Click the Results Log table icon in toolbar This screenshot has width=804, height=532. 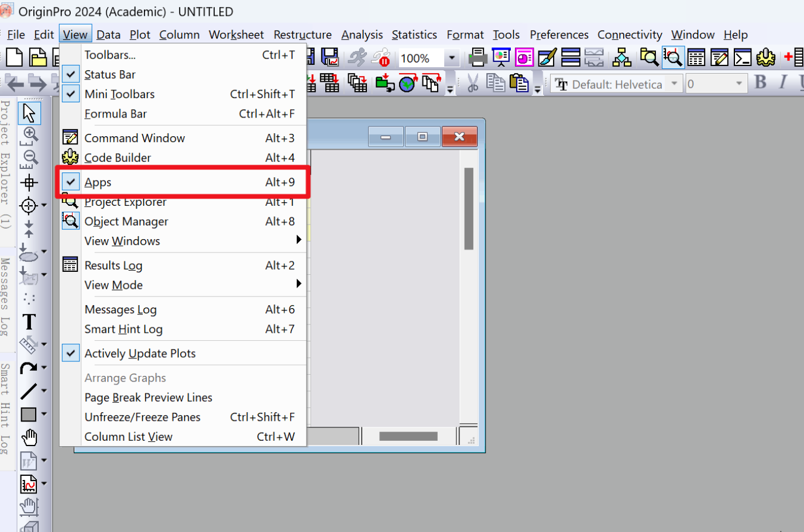tap(696, 57)
